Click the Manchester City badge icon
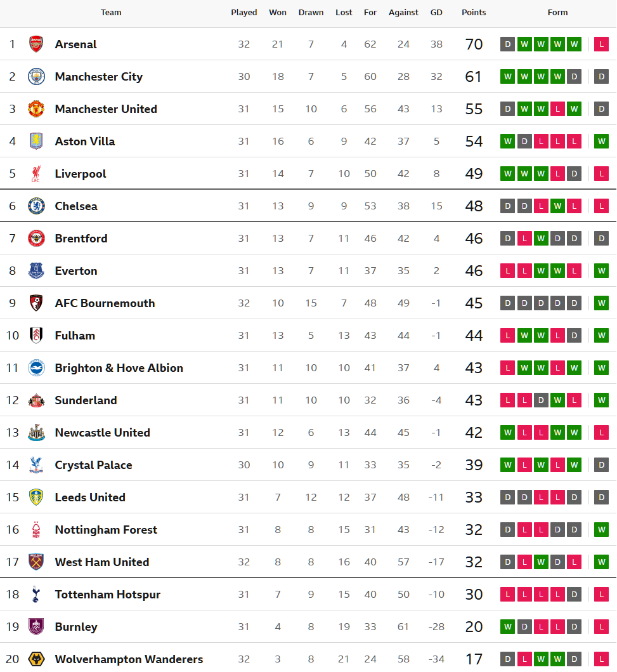This screenshot has height=672, width=617. click(36, 77)
